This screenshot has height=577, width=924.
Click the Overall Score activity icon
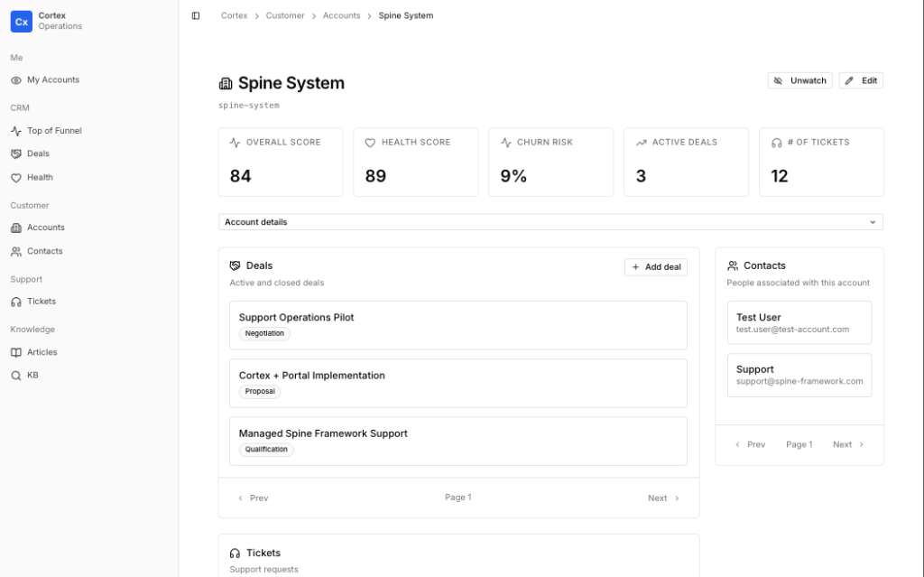(236, 142)
